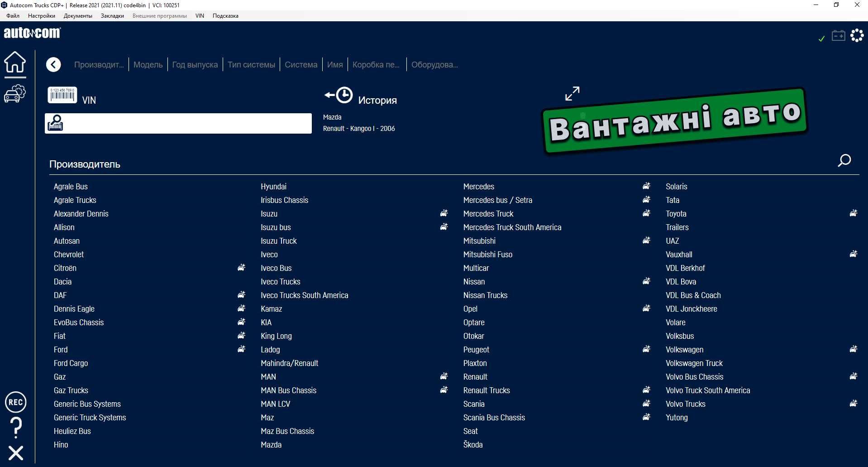Open the Закладки menu
This screenshot has height=467, width=868.
(x=112, y=16)
